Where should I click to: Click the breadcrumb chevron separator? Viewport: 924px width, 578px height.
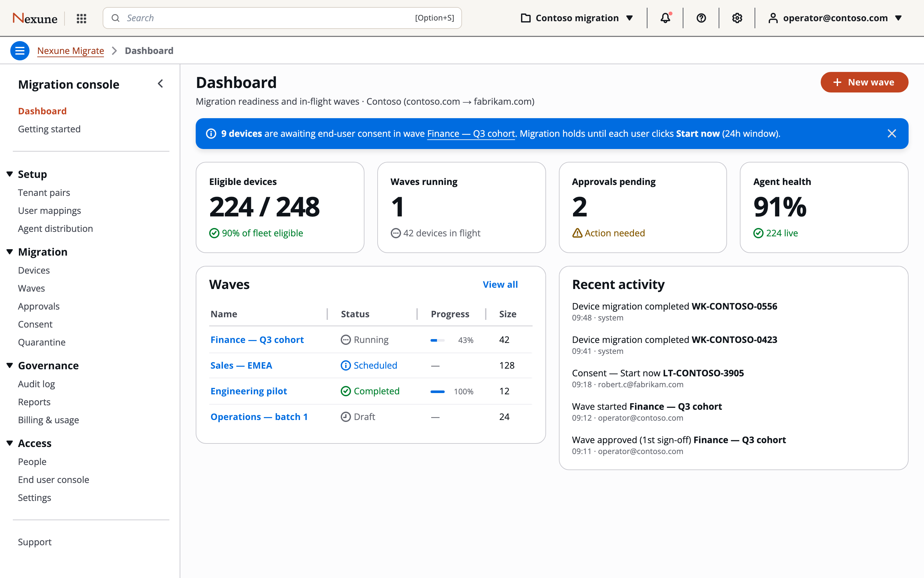tap(114, 50)
